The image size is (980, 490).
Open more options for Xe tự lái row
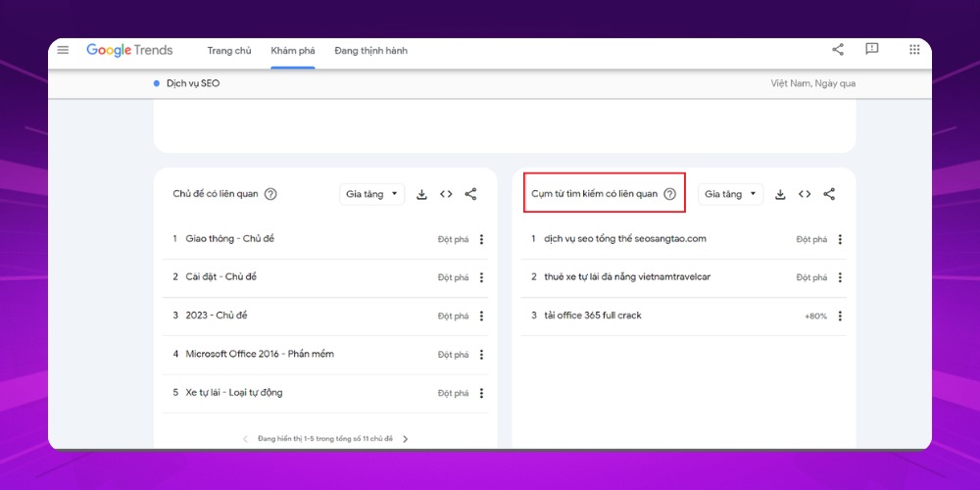tap(481, 393)
